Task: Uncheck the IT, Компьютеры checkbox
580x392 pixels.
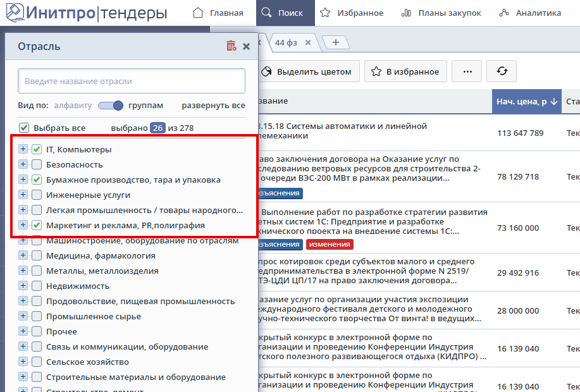Action: click(x=37, y=150)
